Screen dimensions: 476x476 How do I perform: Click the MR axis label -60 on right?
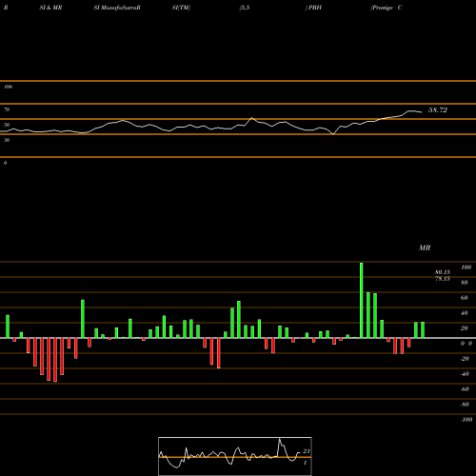tap(465, 389)
